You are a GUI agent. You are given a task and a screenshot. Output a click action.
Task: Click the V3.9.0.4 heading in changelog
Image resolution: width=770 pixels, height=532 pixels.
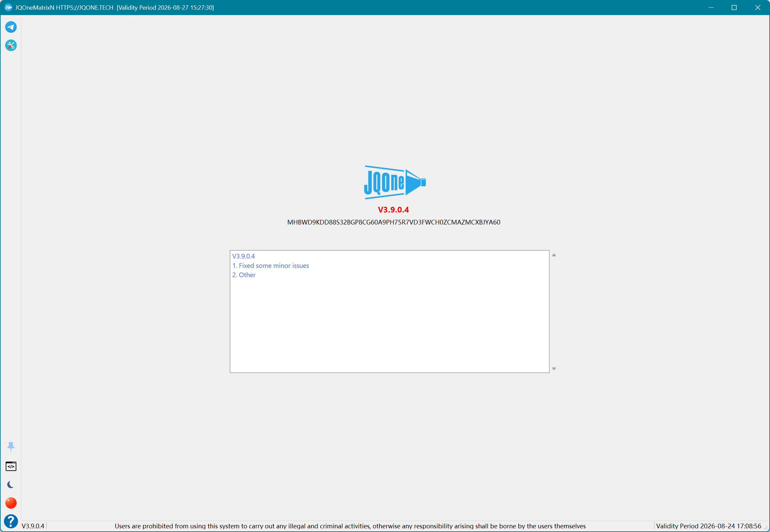pos(244,256)
